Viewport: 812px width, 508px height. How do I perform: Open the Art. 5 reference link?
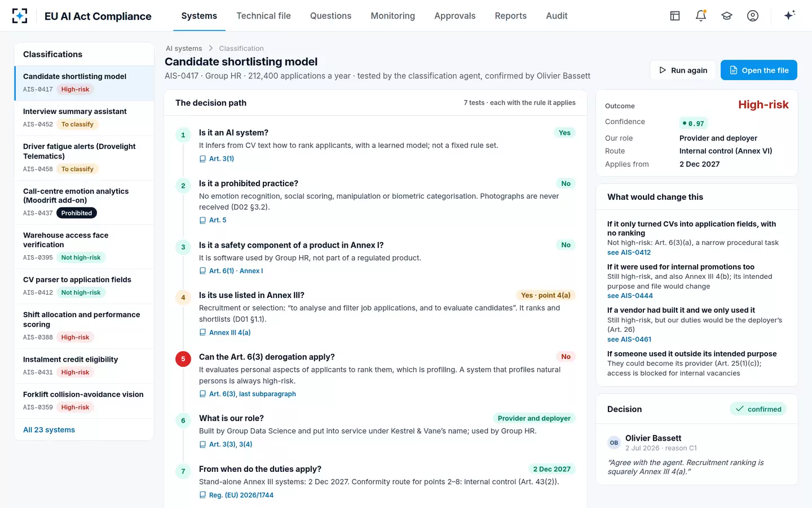point(213,220)
